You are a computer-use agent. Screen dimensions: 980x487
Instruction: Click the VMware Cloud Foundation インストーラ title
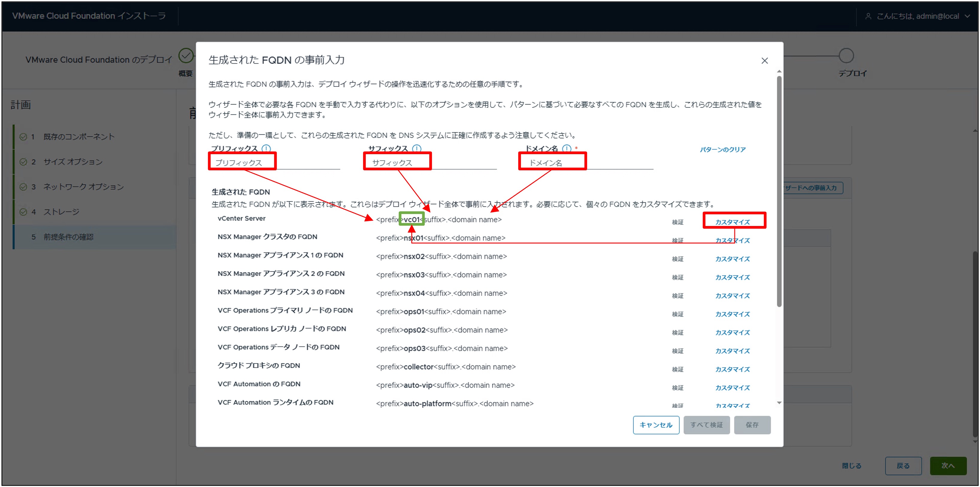(89, 16)
